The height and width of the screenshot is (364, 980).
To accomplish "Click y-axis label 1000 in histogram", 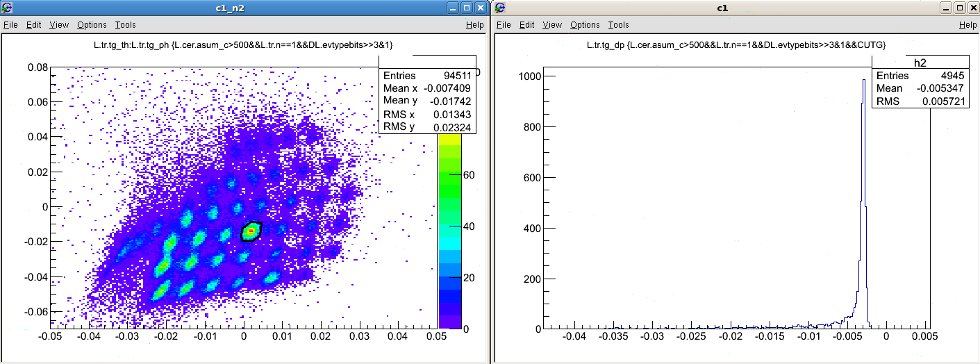I will pyautogui.click(x=530, y=76).
